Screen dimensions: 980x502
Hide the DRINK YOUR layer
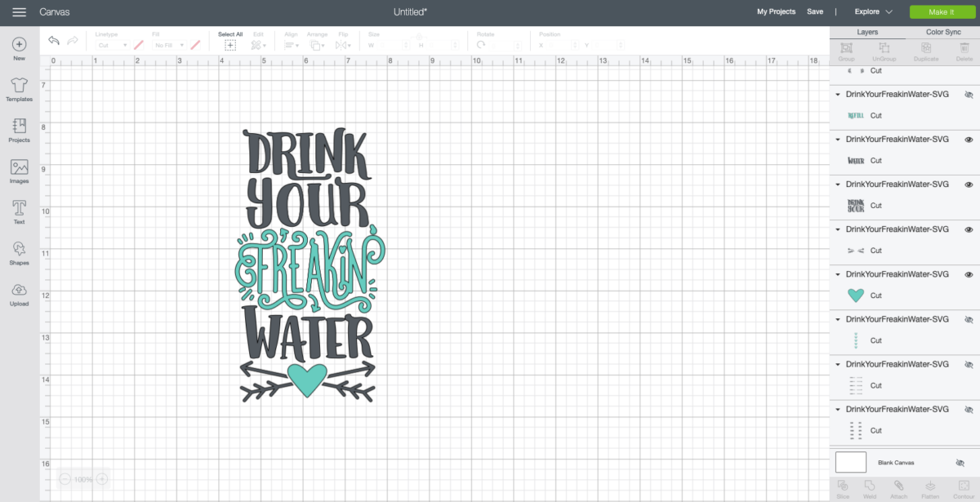[969, 184]
